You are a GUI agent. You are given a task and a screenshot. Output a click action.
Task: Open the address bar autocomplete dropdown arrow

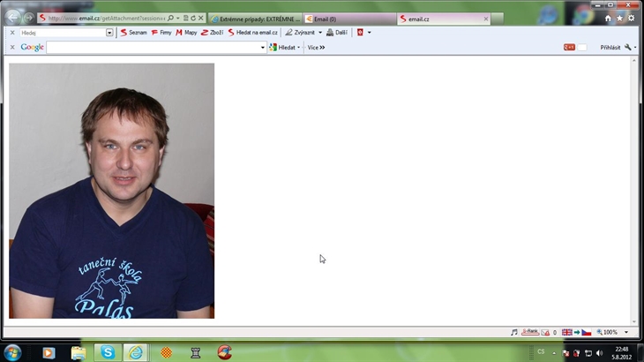[178, 19]
